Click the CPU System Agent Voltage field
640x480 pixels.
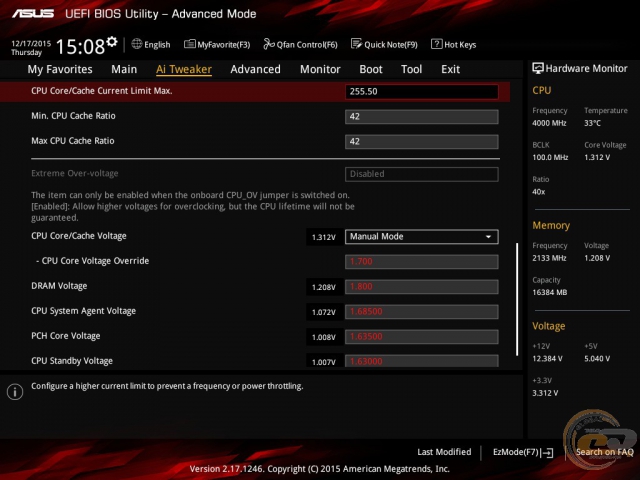coord(422,312)
